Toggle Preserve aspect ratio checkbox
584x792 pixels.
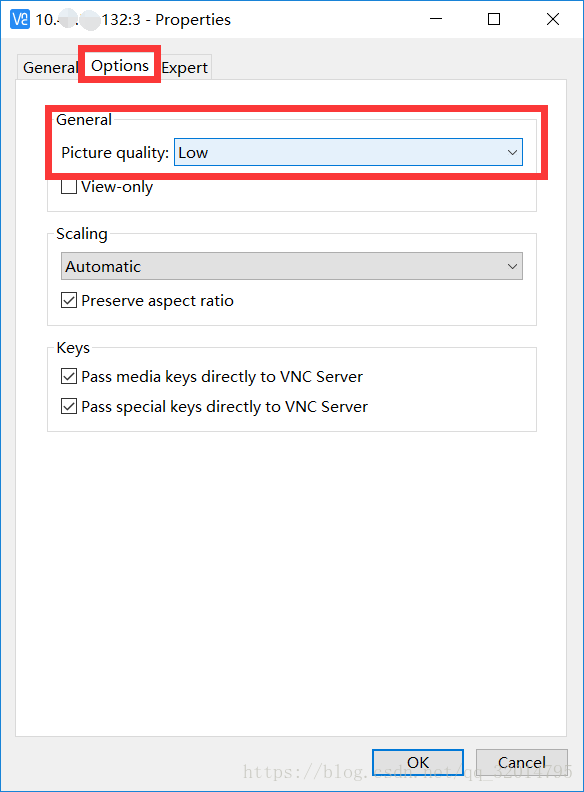pos(69,301)
